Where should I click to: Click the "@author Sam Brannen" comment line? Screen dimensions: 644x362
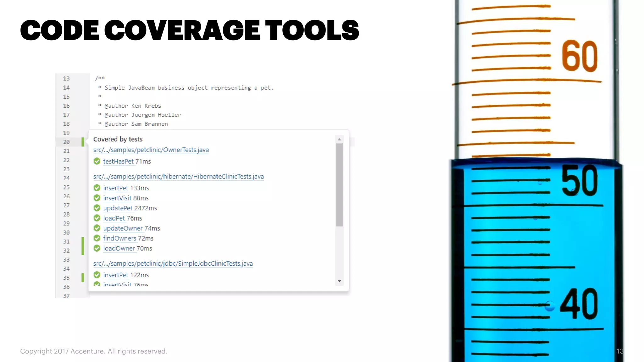[x=133, y=124]
